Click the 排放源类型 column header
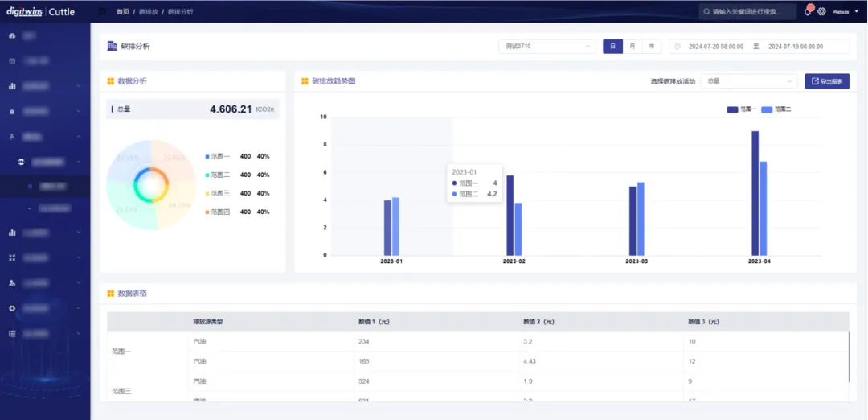This screenshot has height=420, width=868. (207, 321)
